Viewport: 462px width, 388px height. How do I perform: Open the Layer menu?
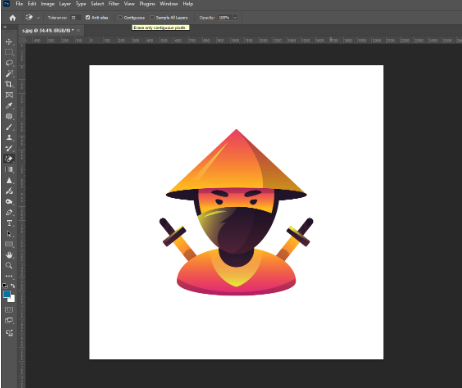pos(65,4)
